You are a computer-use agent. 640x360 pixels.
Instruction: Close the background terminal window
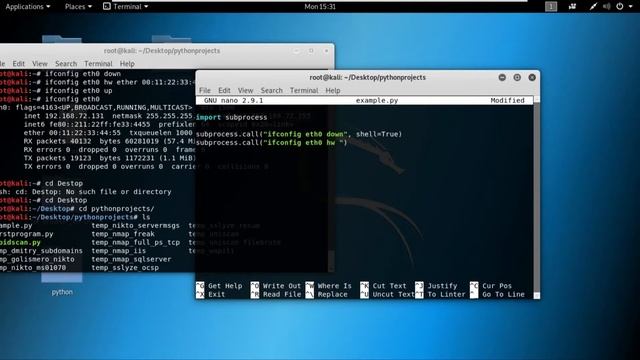tap(326, 51)
